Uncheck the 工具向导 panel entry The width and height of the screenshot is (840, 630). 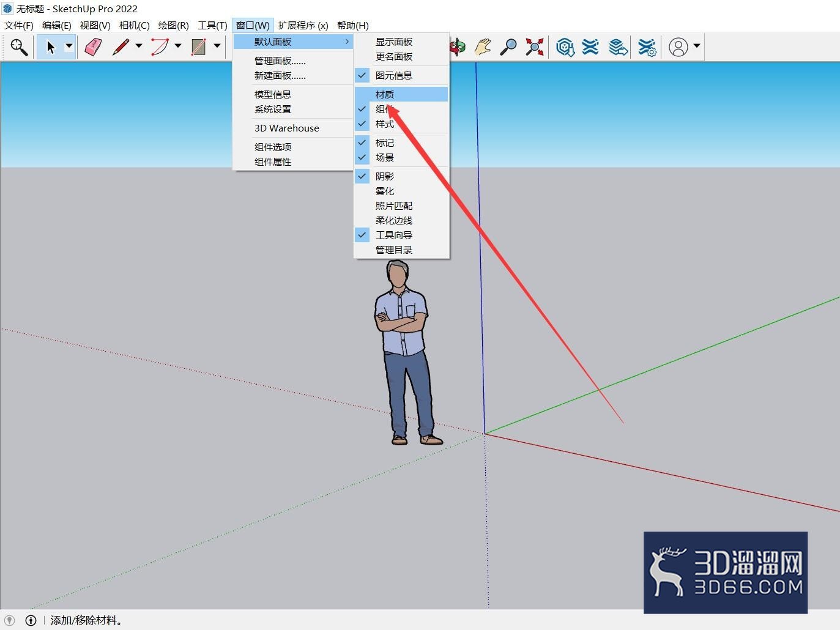[401, 235]
